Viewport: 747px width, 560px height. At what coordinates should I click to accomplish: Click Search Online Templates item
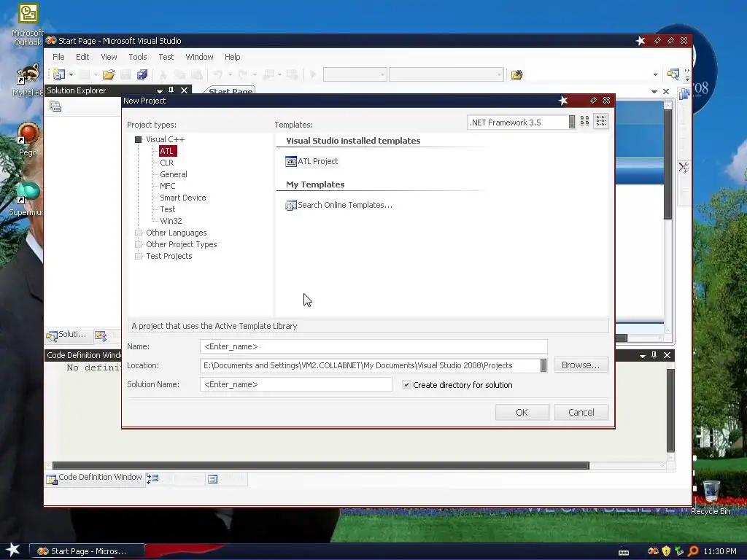coord(338,205)
